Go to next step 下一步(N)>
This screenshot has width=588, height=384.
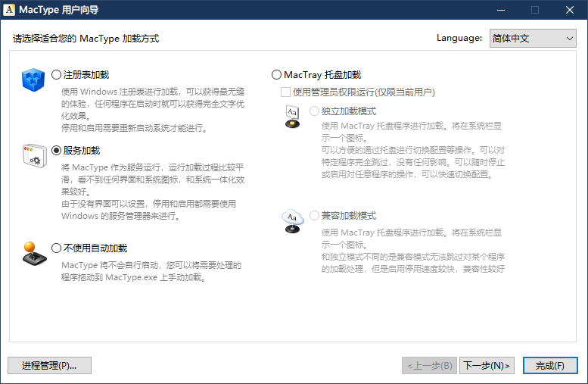coord(487,365)
